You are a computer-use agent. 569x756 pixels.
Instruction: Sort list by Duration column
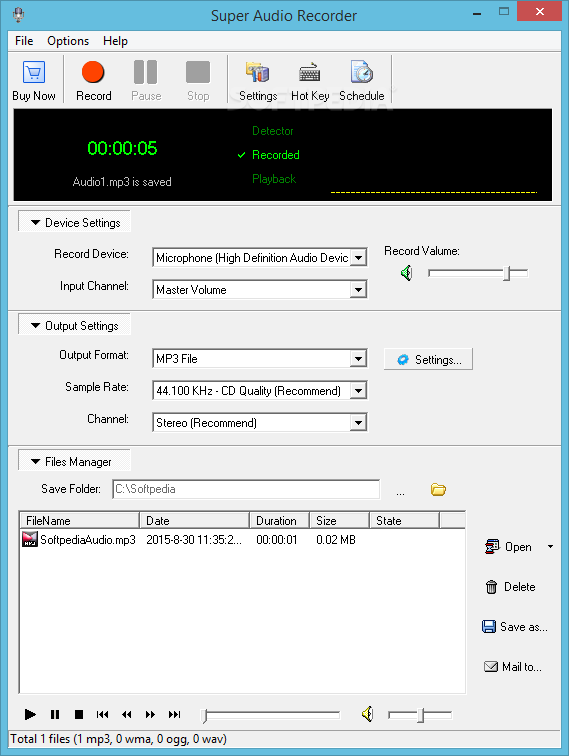[280, 521]
